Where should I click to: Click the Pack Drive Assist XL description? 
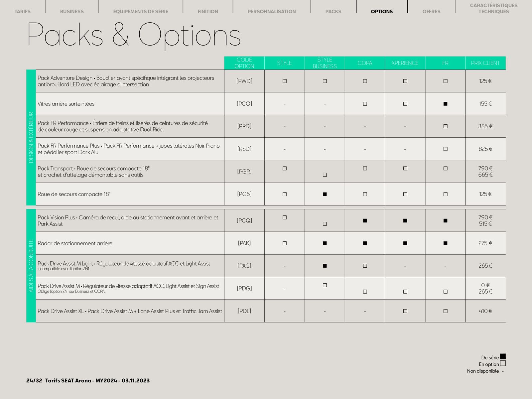tap(130, 311)
